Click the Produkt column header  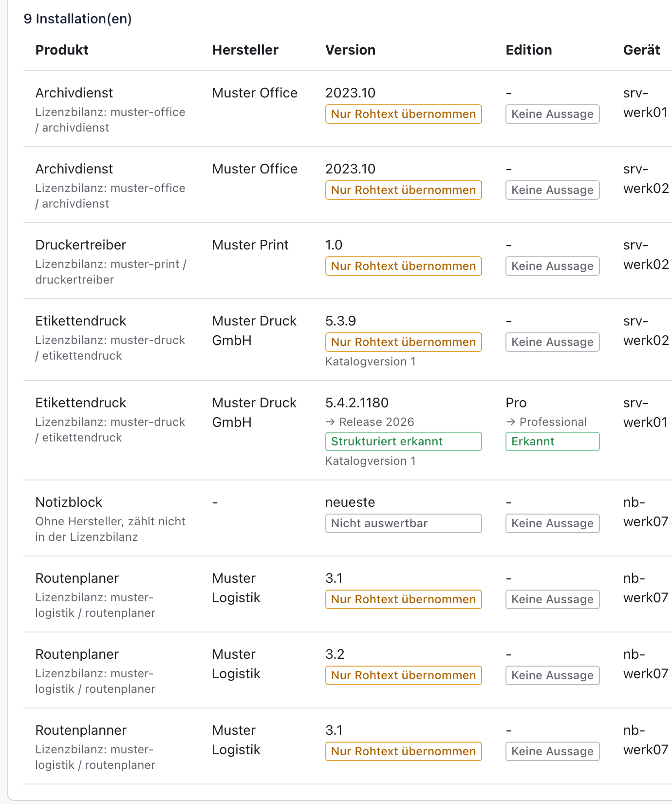[62, 50]
